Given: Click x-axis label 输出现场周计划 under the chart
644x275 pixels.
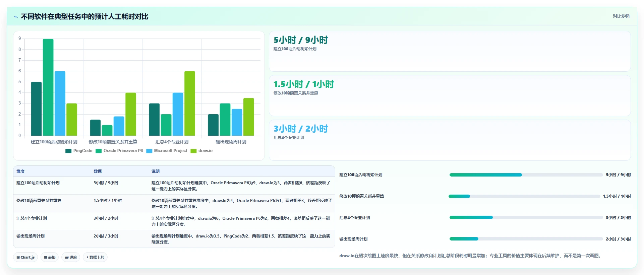Looking at the screenshot, I should [231, 142].
